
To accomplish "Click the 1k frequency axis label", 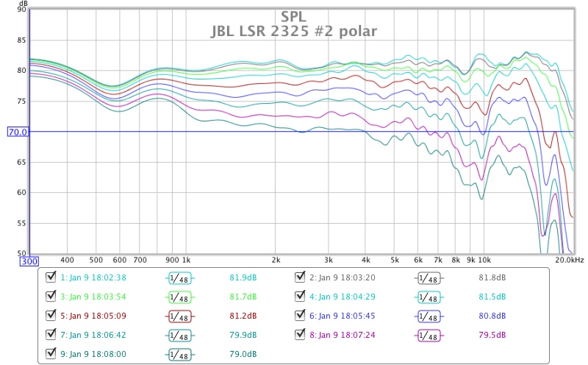I will [x=187, y=260].
